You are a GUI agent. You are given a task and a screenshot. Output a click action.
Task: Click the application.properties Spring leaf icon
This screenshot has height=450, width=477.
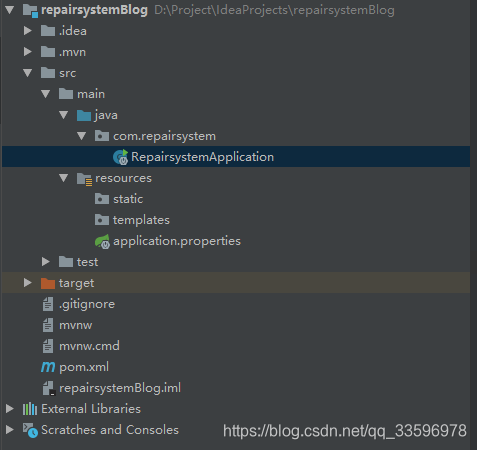102,241
